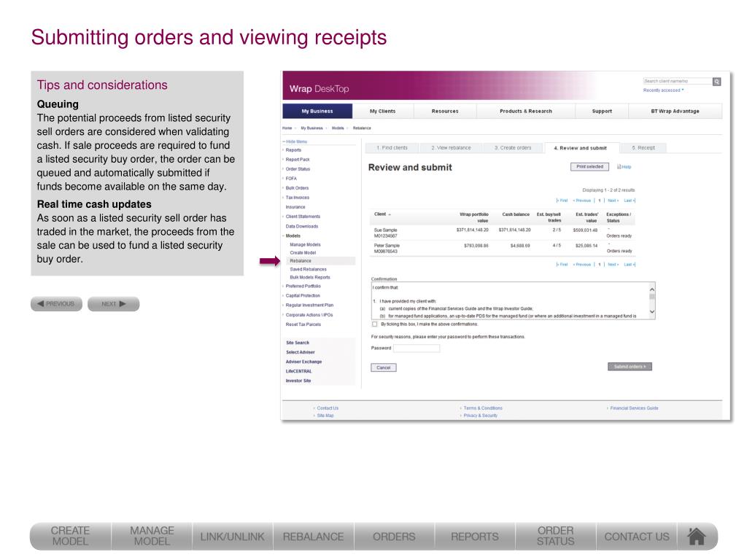Expand the Models section in sidebar
This screenshot has height=560, width=747.
(292, 236)
